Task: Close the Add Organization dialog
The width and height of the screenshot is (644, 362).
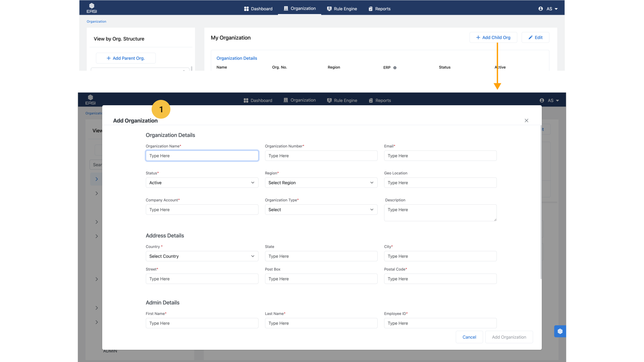Action: click(x=526, y=121)
